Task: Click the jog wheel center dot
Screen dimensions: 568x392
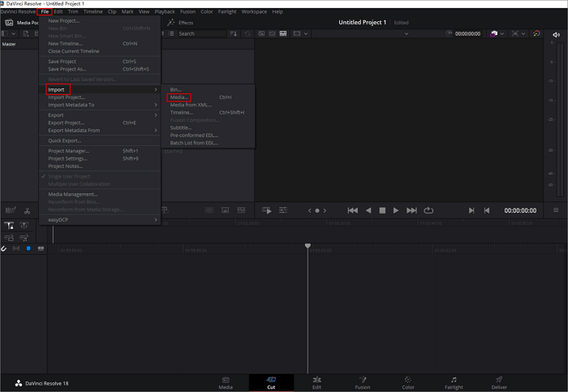Action: (317, 210)
